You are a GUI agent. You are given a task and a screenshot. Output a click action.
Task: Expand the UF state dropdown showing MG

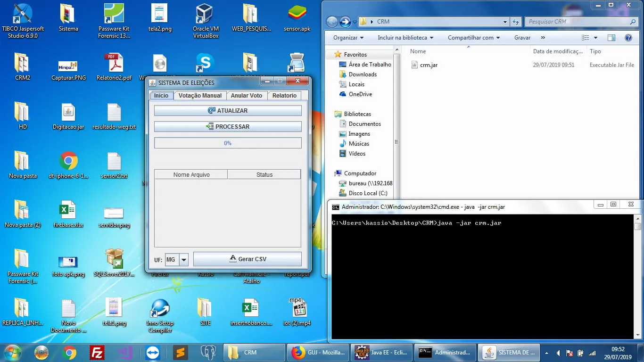tap(184, 260)
